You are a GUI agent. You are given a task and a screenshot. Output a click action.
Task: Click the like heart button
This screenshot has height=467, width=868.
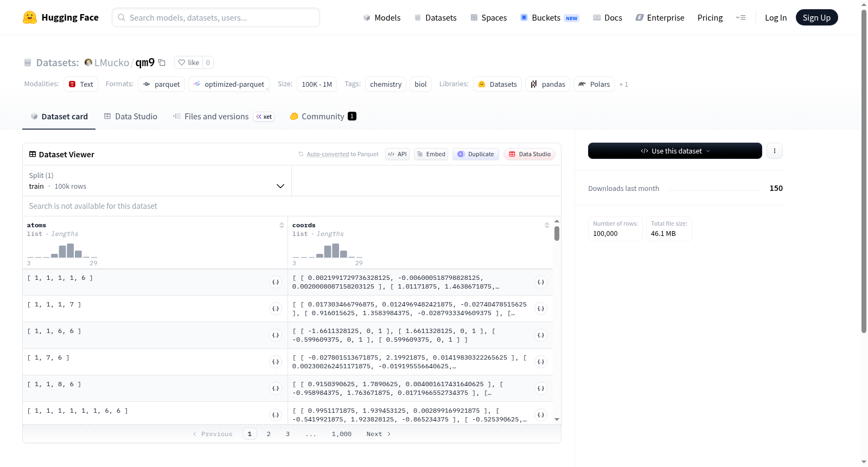pyautogui.click(x=189, y=62)
